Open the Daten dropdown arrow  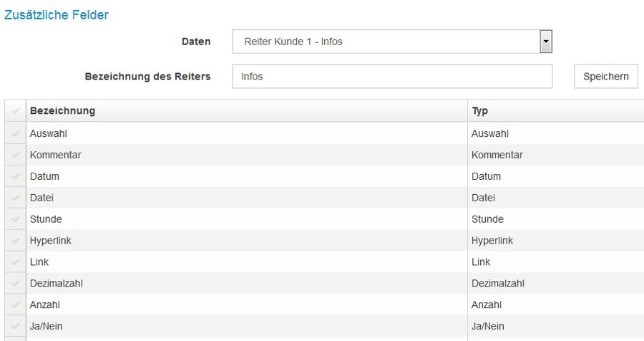pyautogui.click(x=546, y=42)
